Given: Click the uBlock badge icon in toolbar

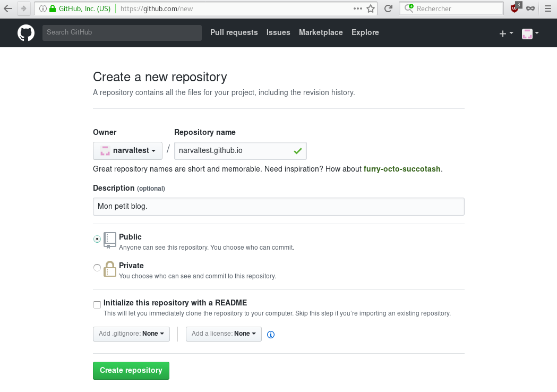Looking at the screenshot, I should (514, 8).
